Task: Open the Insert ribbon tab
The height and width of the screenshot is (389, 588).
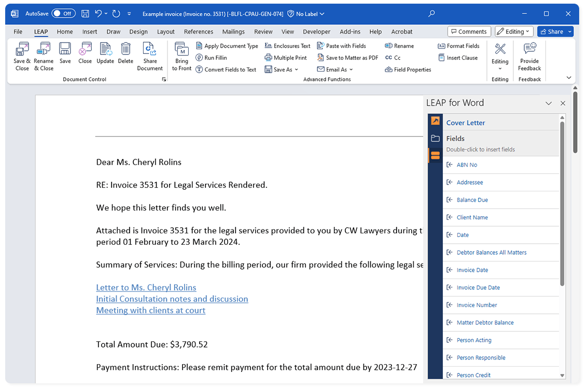Action: pyautogui.click(x=90, y=32)
